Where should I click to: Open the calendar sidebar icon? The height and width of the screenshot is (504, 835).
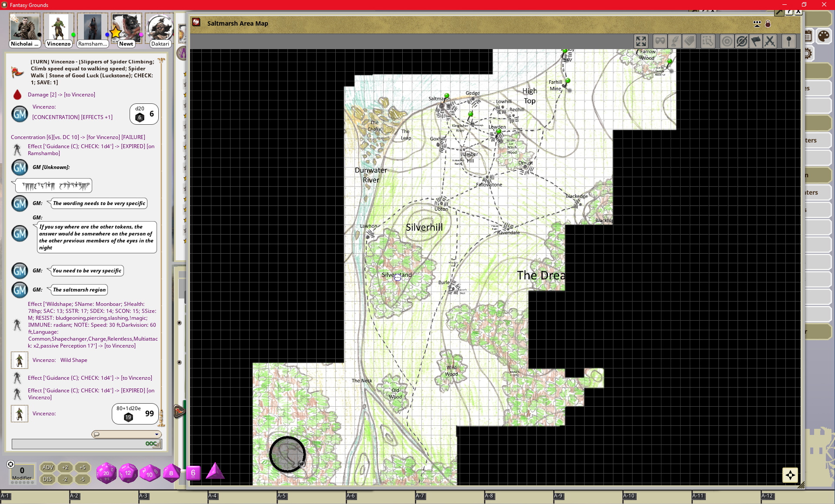[x=808, y=36]
